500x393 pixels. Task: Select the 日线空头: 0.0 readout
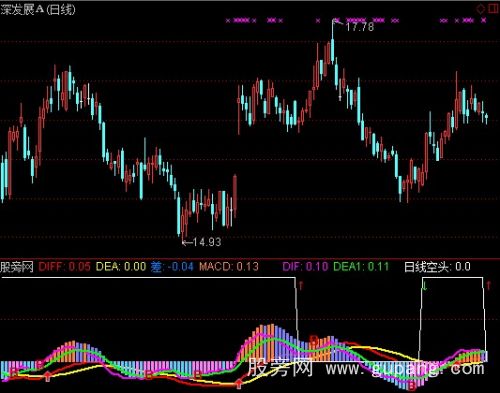[437, 267]
